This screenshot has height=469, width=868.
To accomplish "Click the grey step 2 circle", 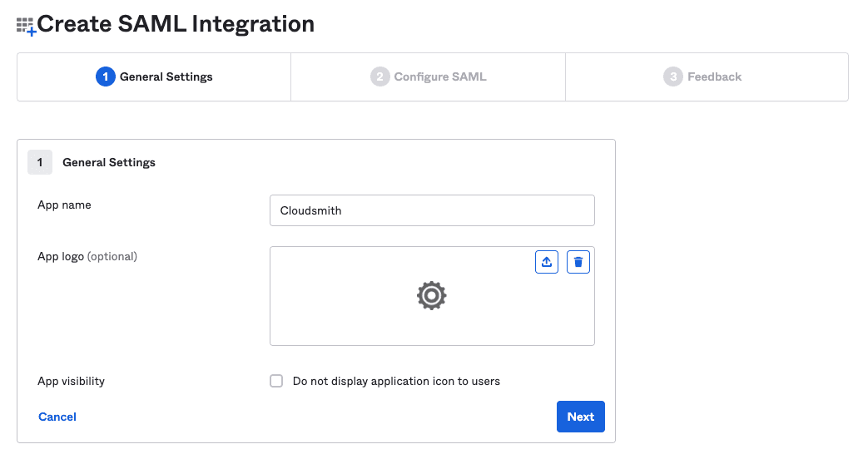I will click(x=379, y=77).
